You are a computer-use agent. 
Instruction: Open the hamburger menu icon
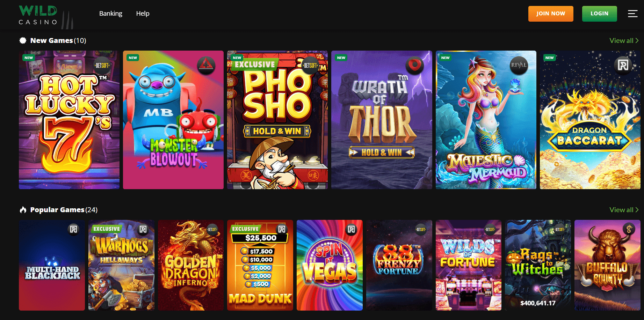pyautogui.click(x=632, y=14)
